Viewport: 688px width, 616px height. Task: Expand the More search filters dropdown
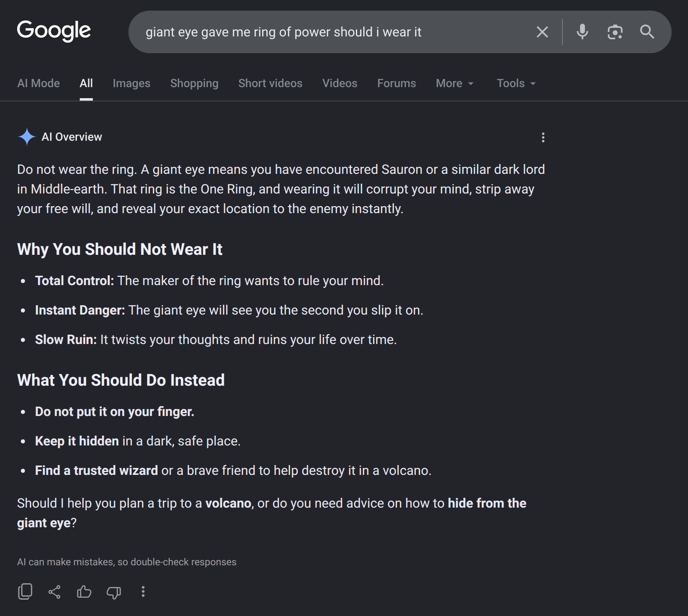pyautogui.click(x=454, y=83)
